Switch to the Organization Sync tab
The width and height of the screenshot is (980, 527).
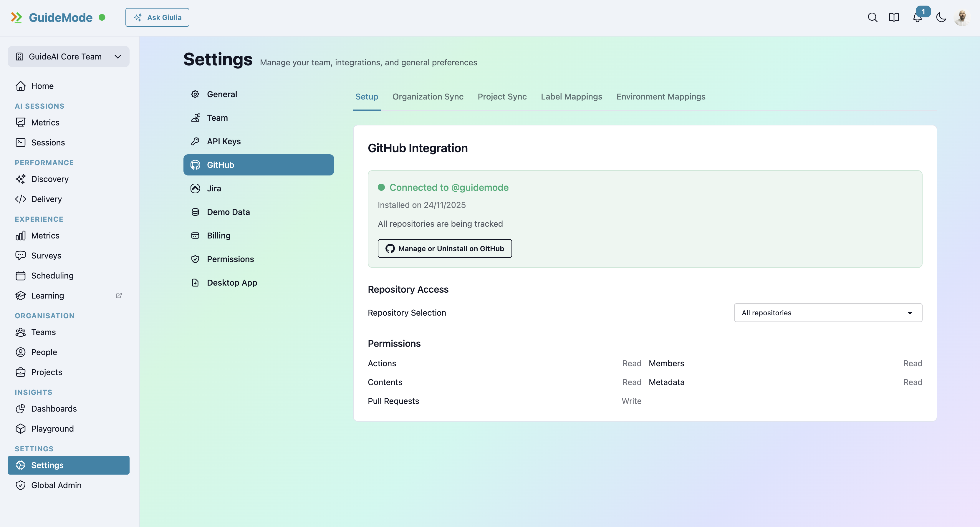[428, 97]
